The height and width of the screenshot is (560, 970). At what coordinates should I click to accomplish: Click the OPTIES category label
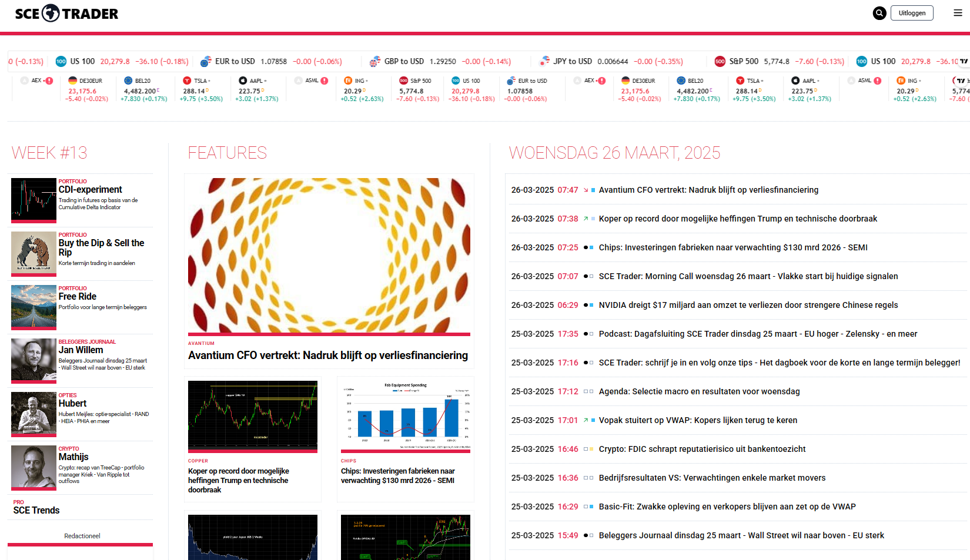pos(68,395)
